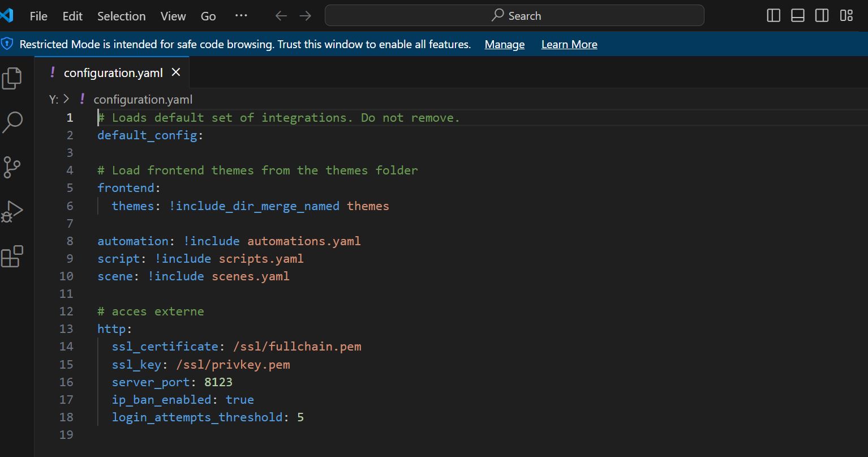Click the Learn More link
This screenshot has width=868, height=457.
coord(569,45)
